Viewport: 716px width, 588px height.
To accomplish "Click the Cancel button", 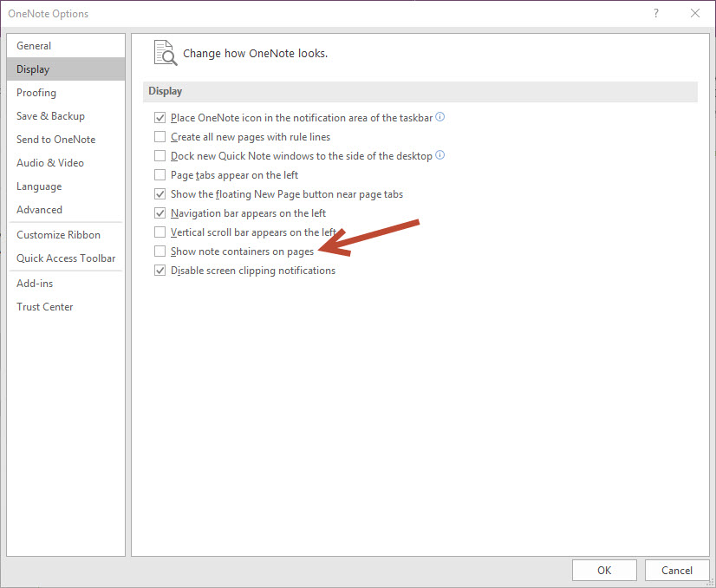I will 676,570.
